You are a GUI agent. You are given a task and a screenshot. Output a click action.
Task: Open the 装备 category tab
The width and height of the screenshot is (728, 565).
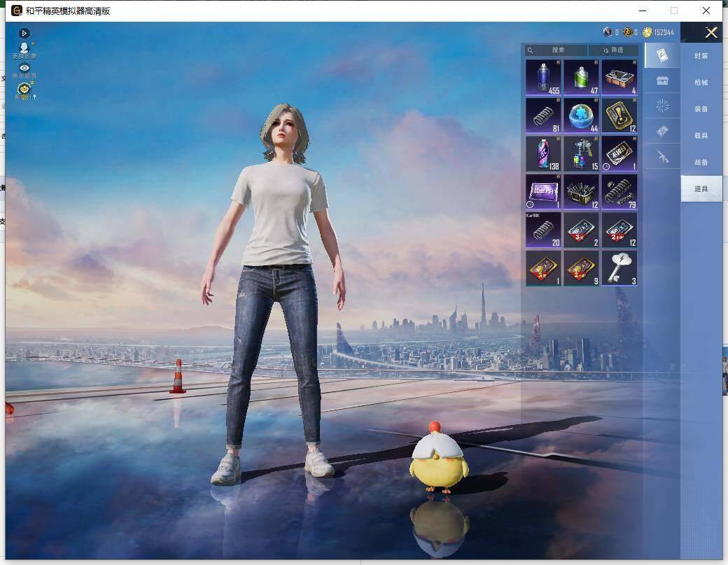701,109
